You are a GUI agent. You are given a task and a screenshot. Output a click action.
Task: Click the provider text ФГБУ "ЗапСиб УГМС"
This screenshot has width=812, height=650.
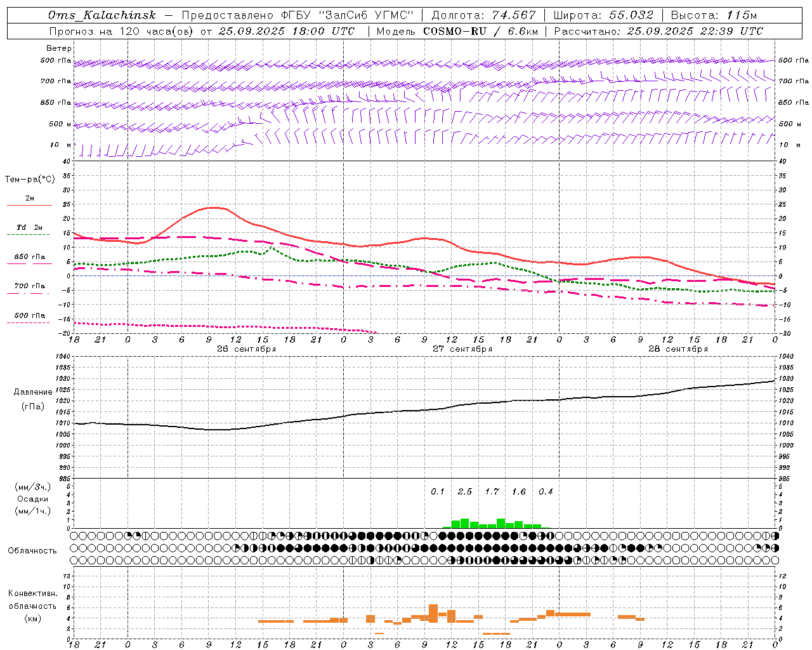pyautogui.click(x=348, y=15)
